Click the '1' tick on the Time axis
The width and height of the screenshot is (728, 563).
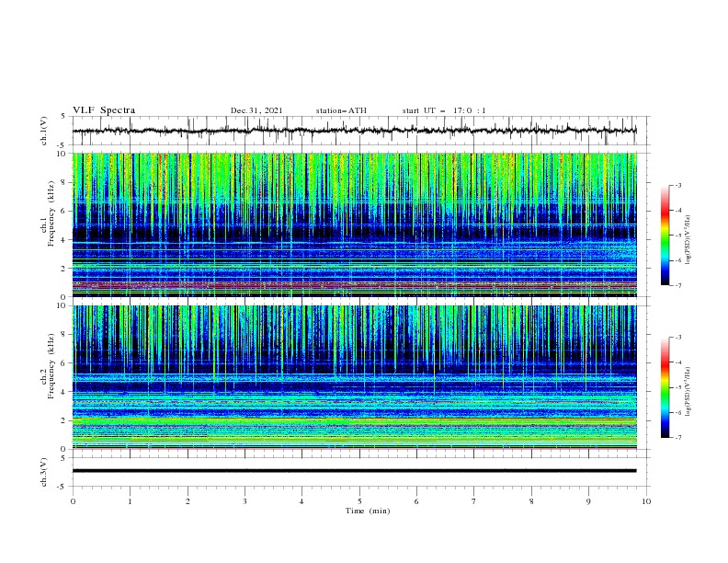[130, 501]
